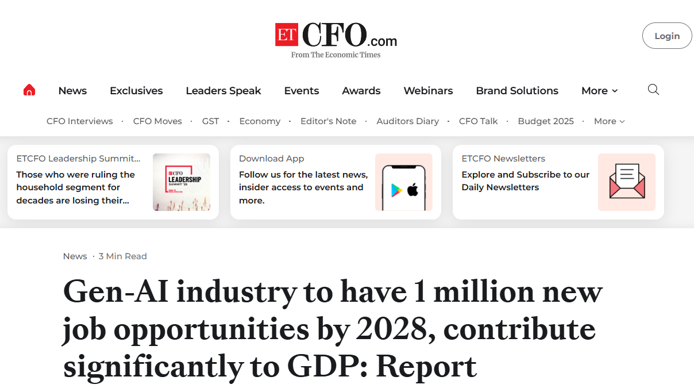Click the Login button
The width and height of the screenshot is (694, 392).
pyautogui.click(x=667, y=36)
